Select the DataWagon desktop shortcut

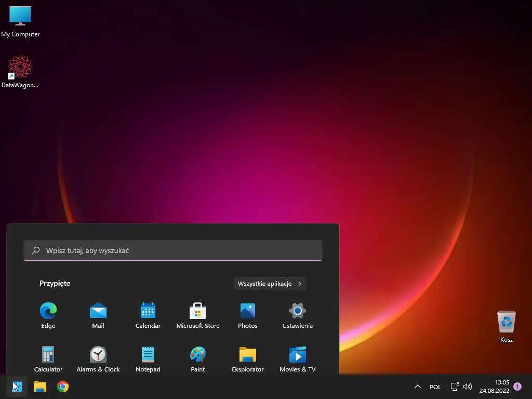click(x=20, y=72)
